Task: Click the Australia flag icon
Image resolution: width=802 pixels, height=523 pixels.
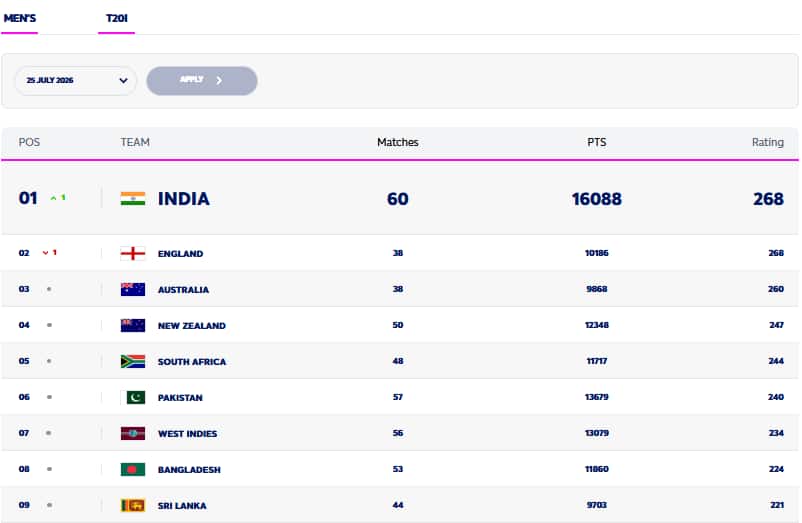Action: click(133, 289)
